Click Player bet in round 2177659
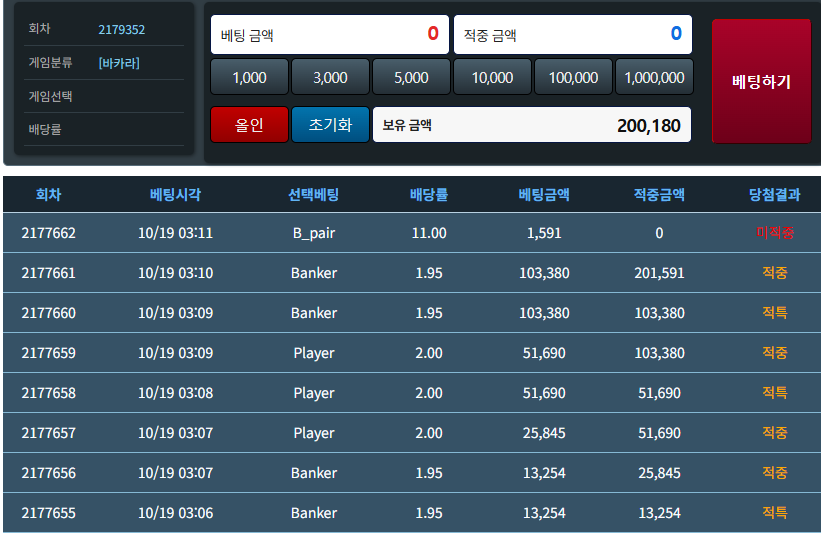The height and width of the screenshot is (533, 821). (x=314, y=353)
